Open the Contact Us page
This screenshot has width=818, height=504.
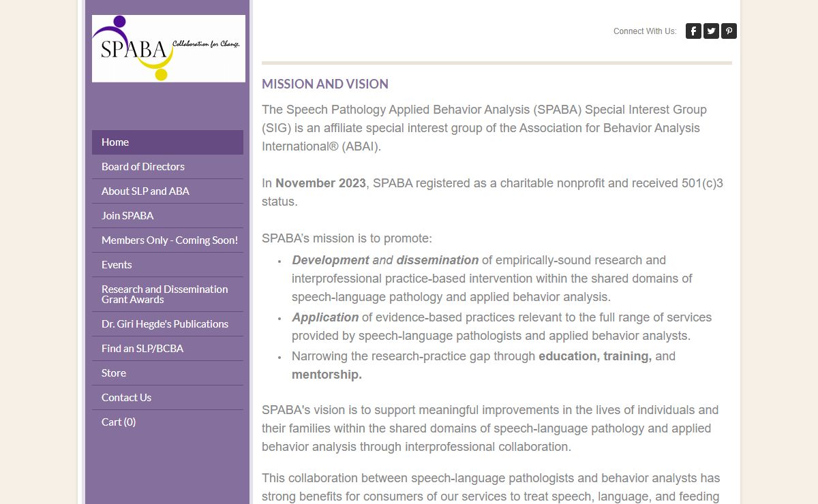168,398
